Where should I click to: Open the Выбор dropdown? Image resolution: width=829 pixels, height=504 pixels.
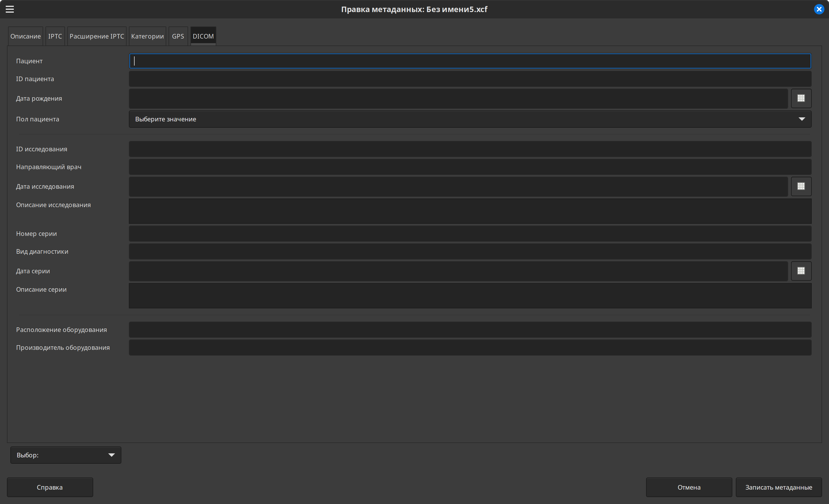[x=66, y=455]
